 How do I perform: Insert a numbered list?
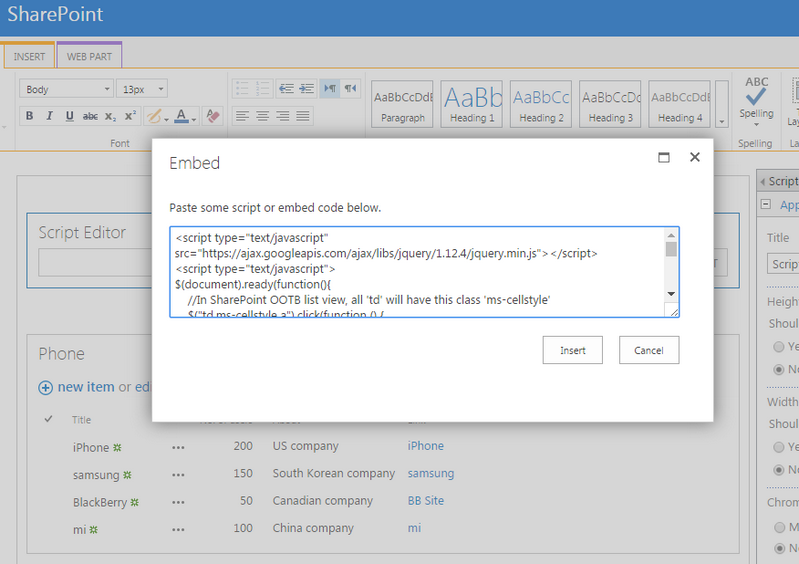tap(262, 89)
